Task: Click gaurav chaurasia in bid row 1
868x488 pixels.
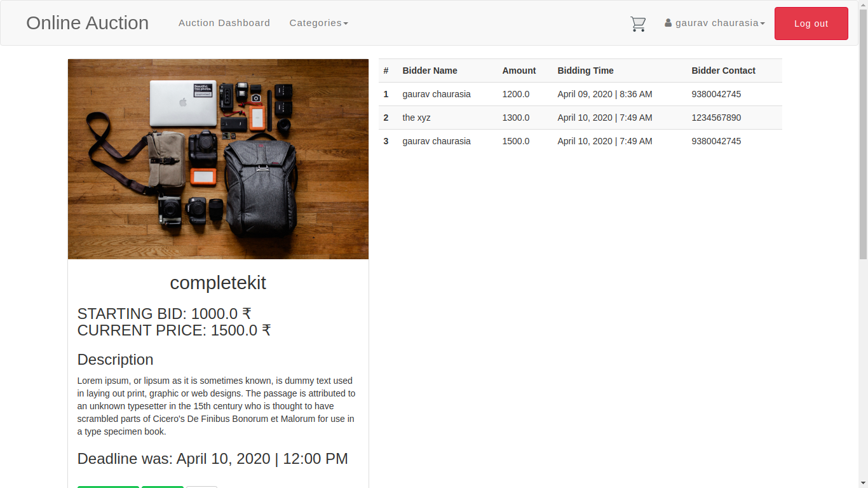Action: pyautogui.click(x=437, y=94)
